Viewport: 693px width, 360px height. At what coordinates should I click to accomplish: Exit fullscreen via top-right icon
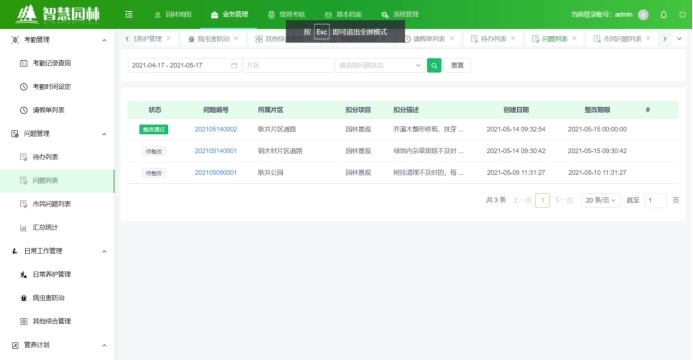pos(682,15)
